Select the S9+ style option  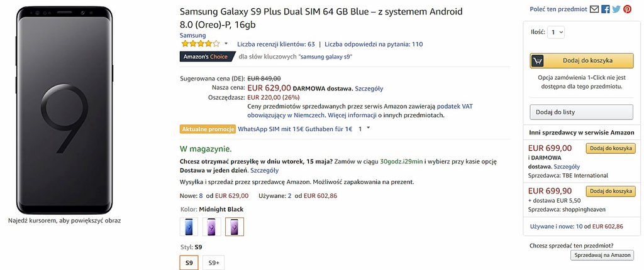coord(213,262)
